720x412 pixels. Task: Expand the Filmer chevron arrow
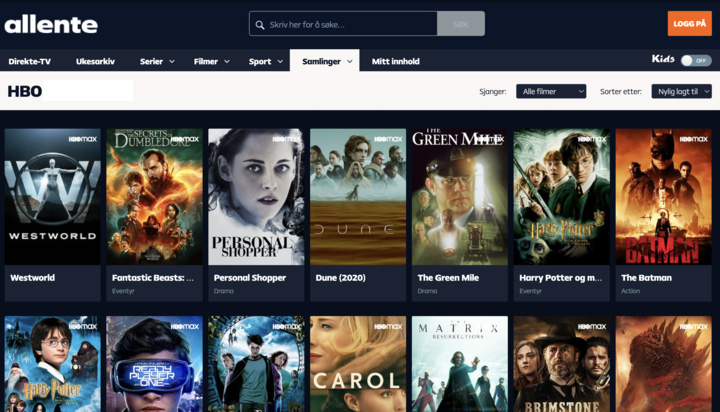coord(227,61)
